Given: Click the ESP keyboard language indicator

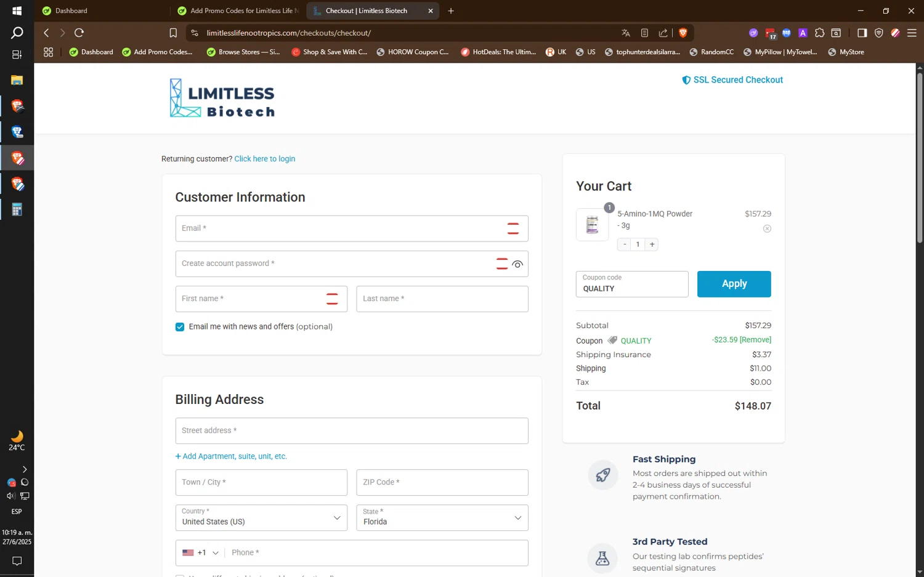Looking at the screenshot, I should [x=17, y=512].
